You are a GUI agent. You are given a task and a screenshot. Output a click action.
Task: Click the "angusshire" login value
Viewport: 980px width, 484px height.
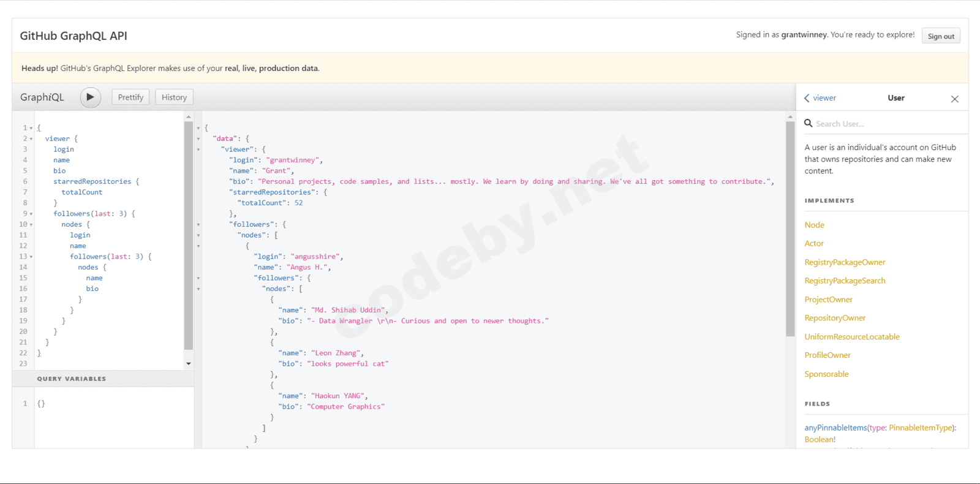click(x=315, y=257)
